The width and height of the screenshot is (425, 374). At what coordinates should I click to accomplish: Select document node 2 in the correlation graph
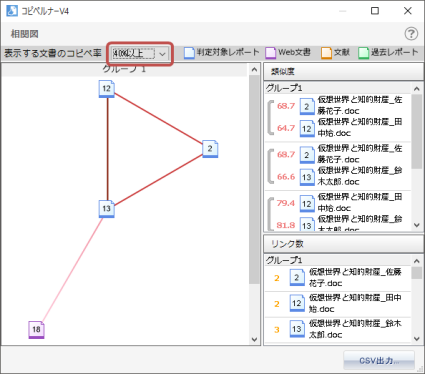(x=210, y=149)
